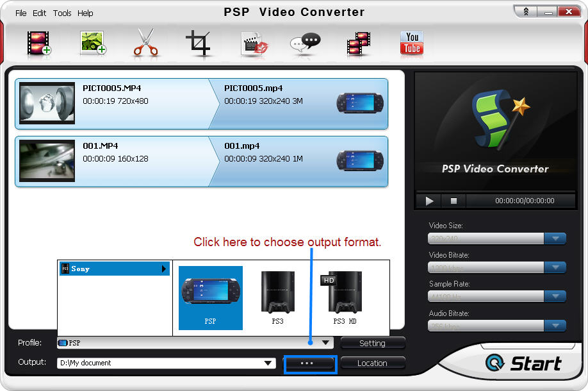The image size is (588, 391).
Task: Click source info 00:00:09 160x128
Action: pyautogui.click(x=115, y=159)
